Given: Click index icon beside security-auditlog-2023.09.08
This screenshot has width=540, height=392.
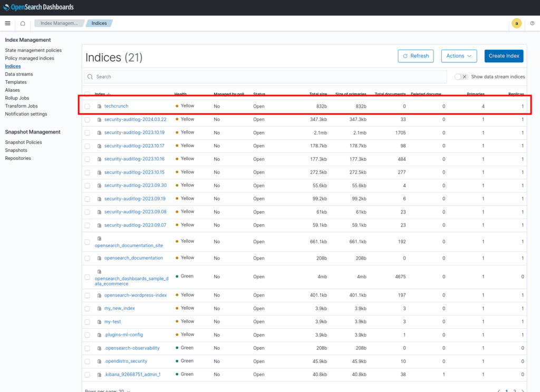Looking at the screenshot, I should 100,212.
